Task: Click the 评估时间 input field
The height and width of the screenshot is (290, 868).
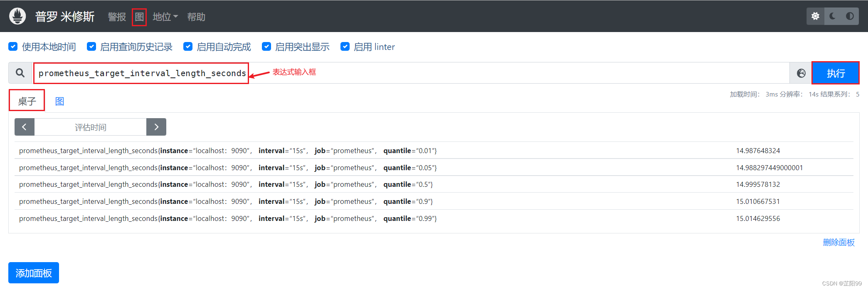Action: pos(91,127)
